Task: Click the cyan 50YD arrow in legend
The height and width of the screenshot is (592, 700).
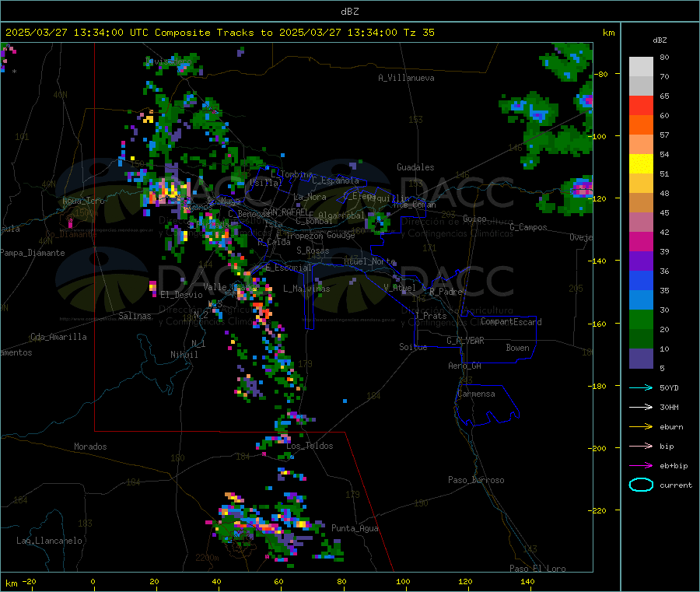Action: click(x=641, y=387)
